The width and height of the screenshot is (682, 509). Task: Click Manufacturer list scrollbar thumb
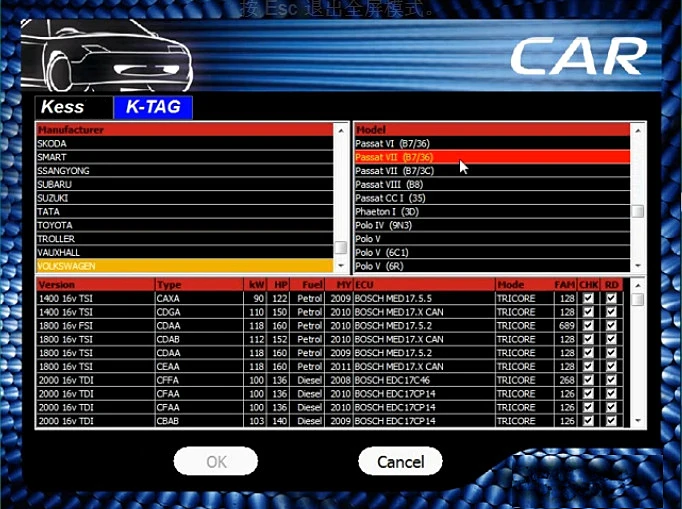(x=341, y=247)
